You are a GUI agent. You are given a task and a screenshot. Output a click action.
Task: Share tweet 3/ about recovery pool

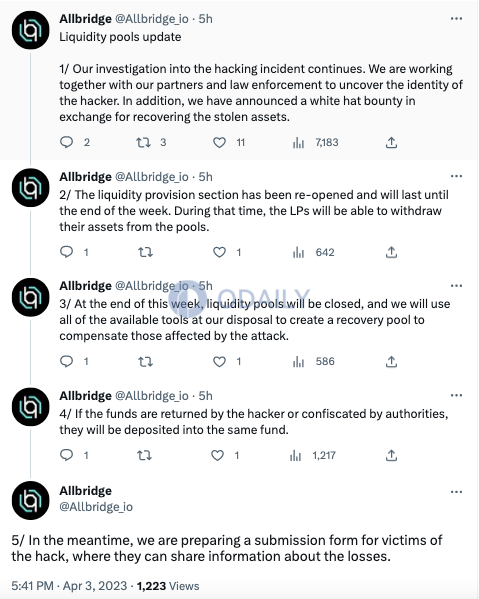391,361
